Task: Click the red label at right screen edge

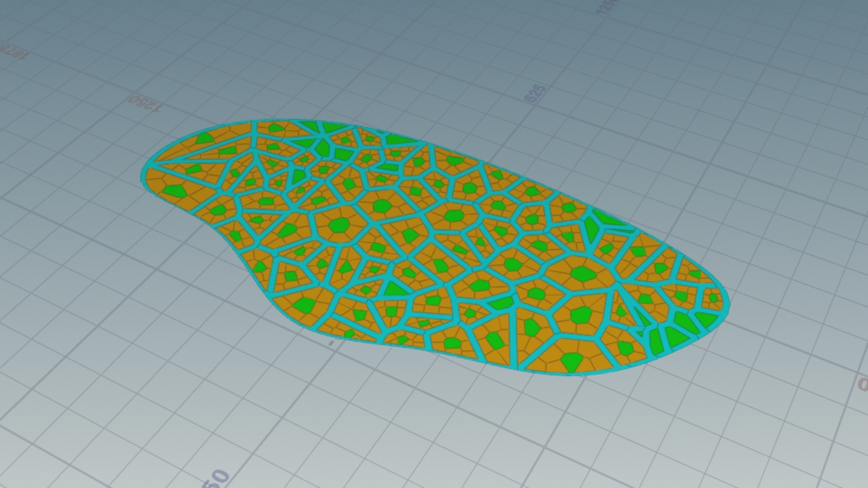Action: 863,385
